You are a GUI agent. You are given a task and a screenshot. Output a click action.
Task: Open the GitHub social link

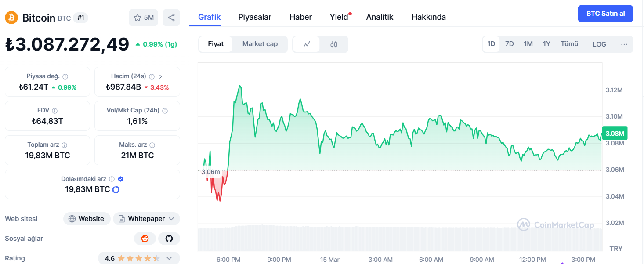tap(169, 239)
